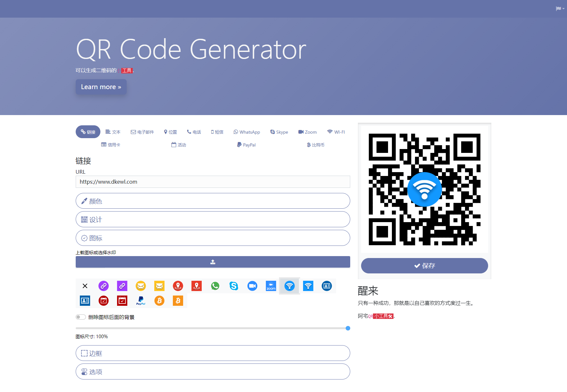The width and height of the screenshot is (567, 392).
Task: Switch to the WI-FI tab
Action: (x=336, y=132)
